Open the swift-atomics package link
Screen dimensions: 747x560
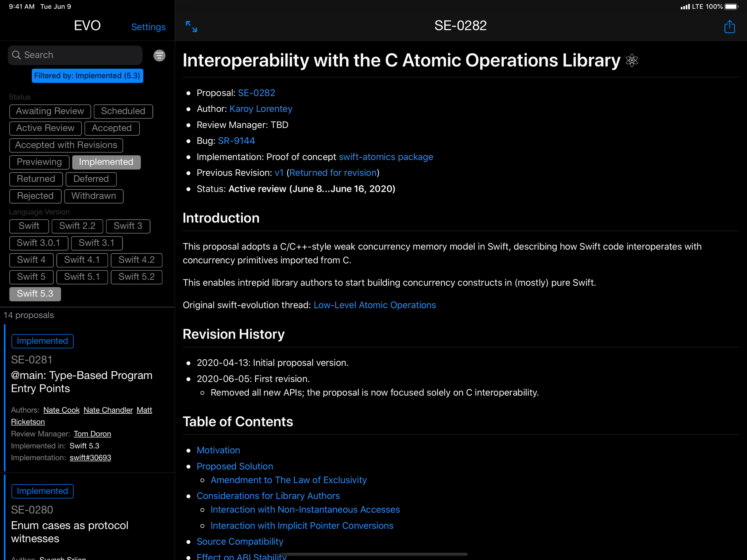click(386, 157)
